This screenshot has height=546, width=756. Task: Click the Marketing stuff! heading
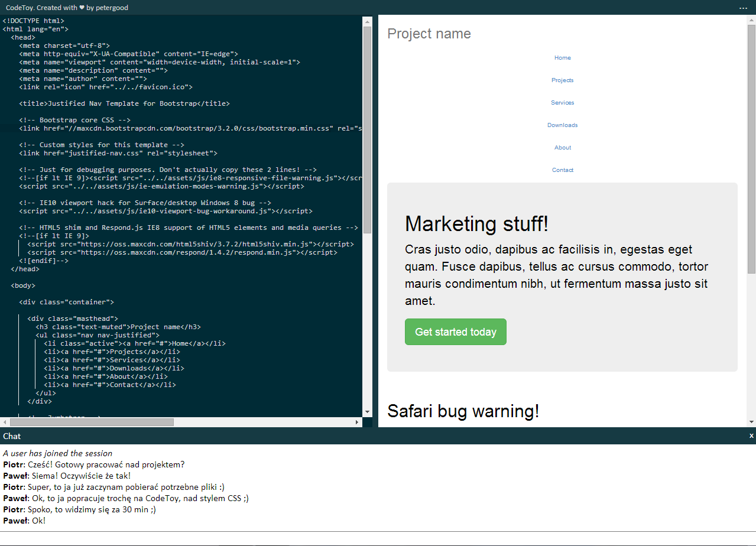tap(477, 224)
